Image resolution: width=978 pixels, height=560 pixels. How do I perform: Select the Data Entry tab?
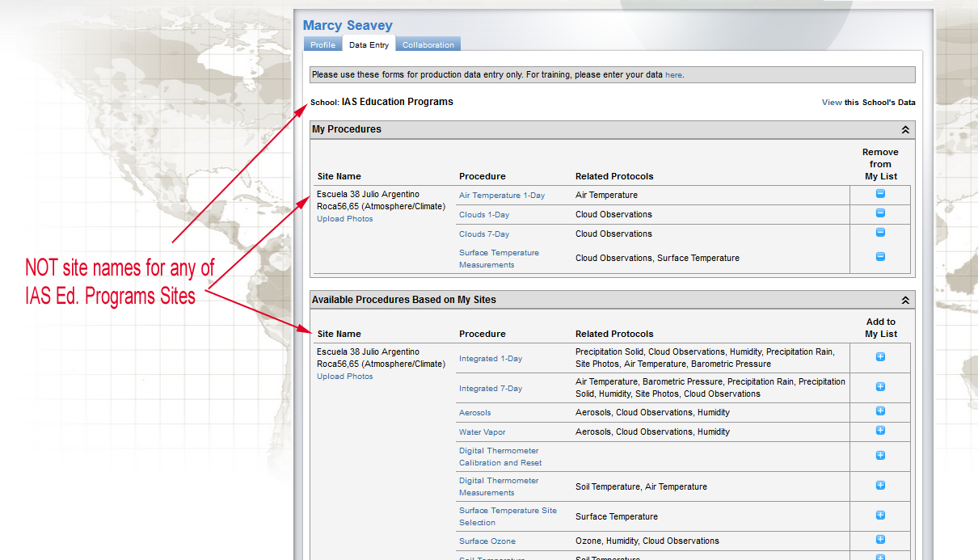369,45
